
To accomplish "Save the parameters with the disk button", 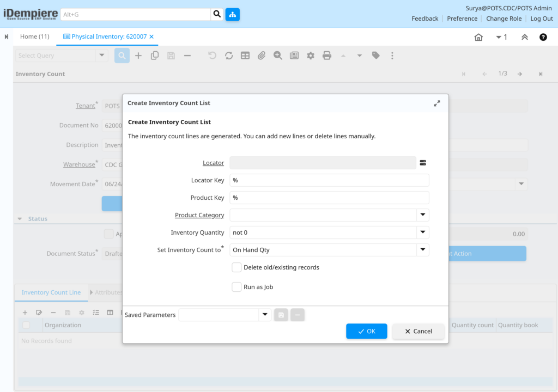I will pos(281,315).
